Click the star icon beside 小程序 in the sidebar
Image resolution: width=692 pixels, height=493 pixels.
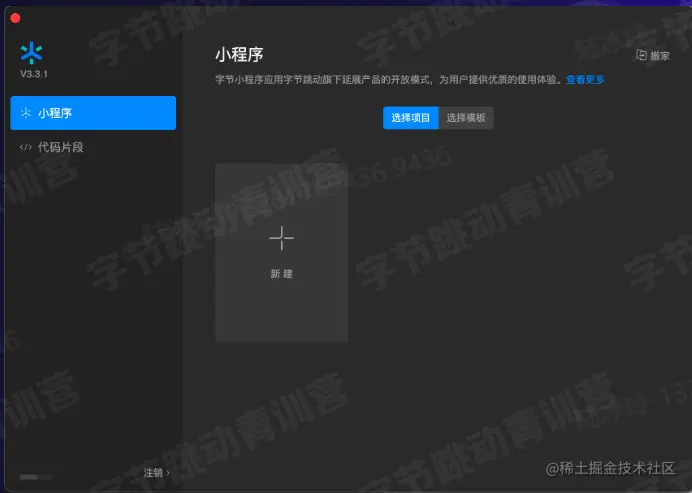click(26, 113)
